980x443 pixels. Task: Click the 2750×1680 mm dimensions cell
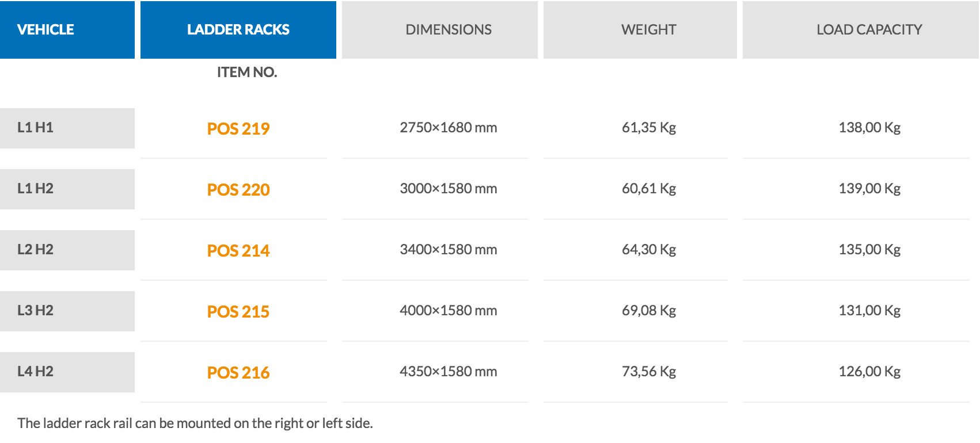point(449,128)
